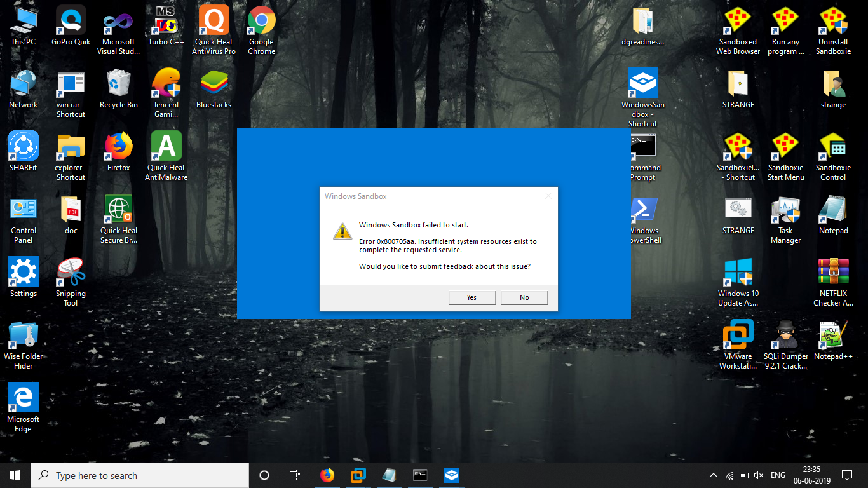Open win rar shortcut
The height and width of the screenshot is (488, 868).
pyautogui.click(x=71, y=95)
